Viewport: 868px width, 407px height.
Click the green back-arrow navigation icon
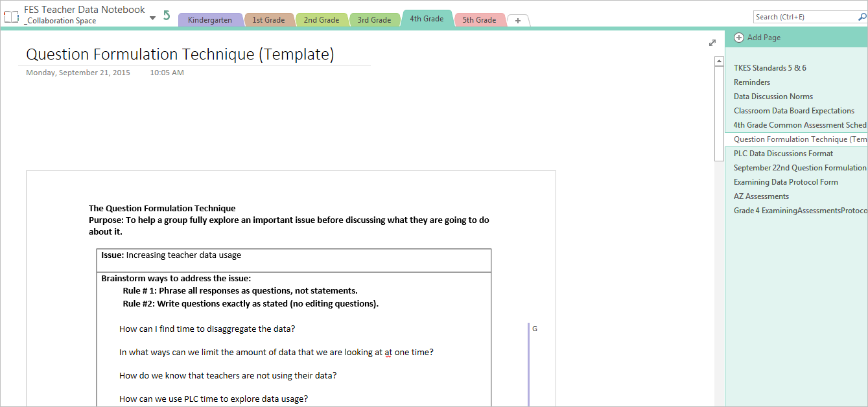[167, 16]
